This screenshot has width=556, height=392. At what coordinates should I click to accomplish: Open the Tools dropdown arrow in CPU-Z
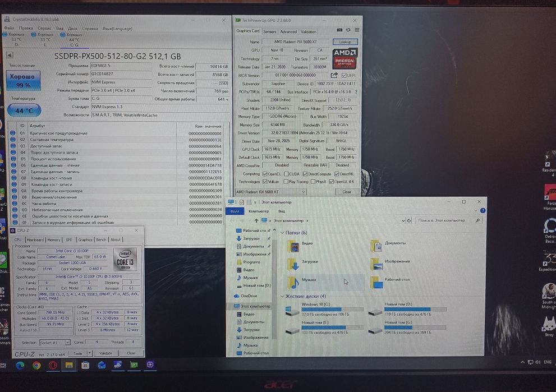[x=90, y=353]
